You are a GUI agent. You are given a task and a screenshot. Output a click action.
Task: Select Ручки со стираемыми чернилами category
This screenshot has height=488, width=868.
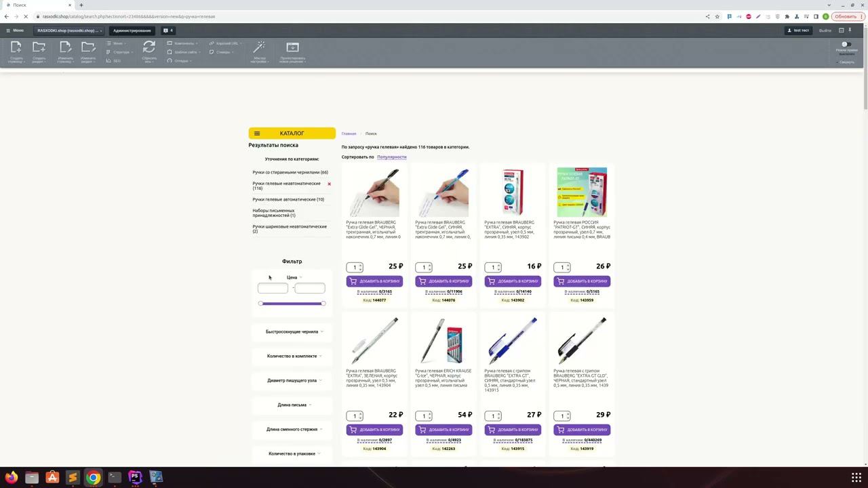coord(290,172)
